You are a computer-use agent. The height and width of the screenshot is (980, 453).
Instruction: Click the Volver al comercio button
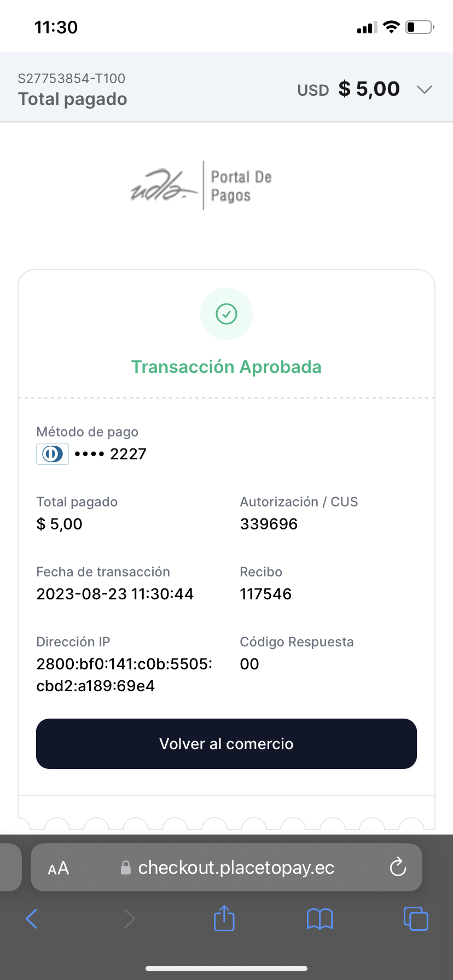pos(226,744)
